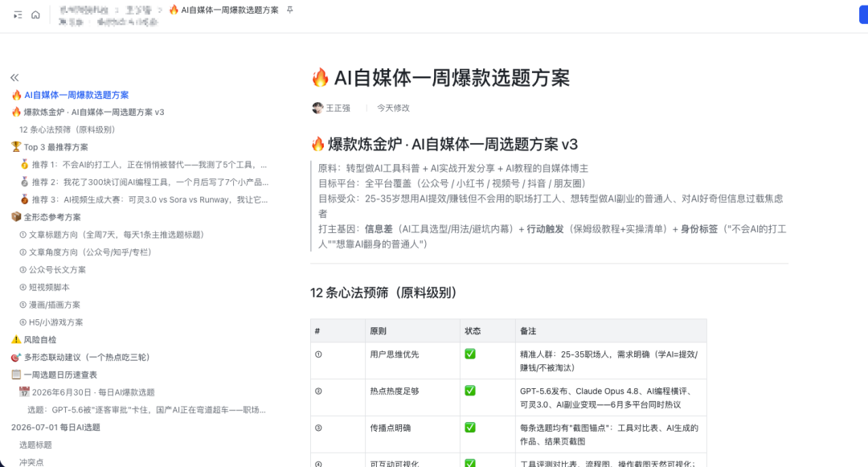Viewport: 868px width, 467px height.
Task: Open ⑤ 漫画/插画方案 outline entry
Action: (x=50, y=305)
